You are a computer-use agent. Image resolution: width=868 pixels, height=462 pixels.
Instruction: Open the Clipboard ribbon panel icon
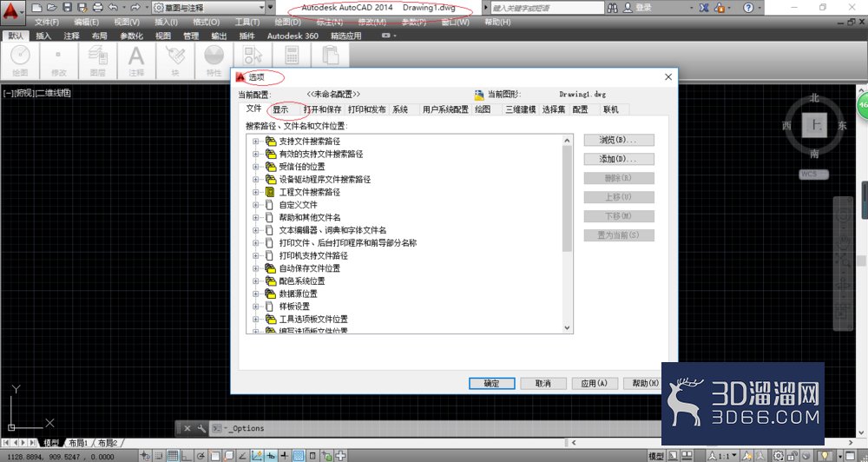click(x=331, y=56)
